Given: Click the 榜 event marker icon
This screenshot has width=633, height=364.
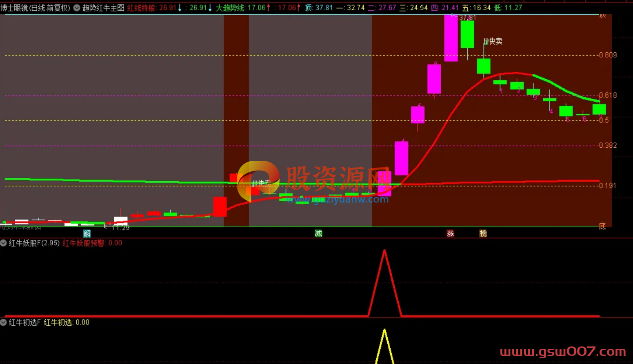Looking at the screenshot, I should pyautogui.click(x=483, y=233).
